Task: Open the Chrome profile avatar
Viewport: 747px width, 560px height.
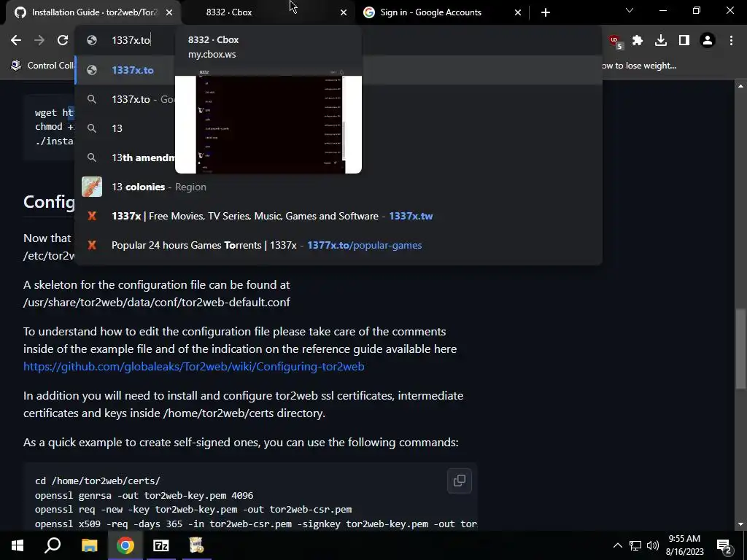Action: pyautogui.click(x=708, y=41)
